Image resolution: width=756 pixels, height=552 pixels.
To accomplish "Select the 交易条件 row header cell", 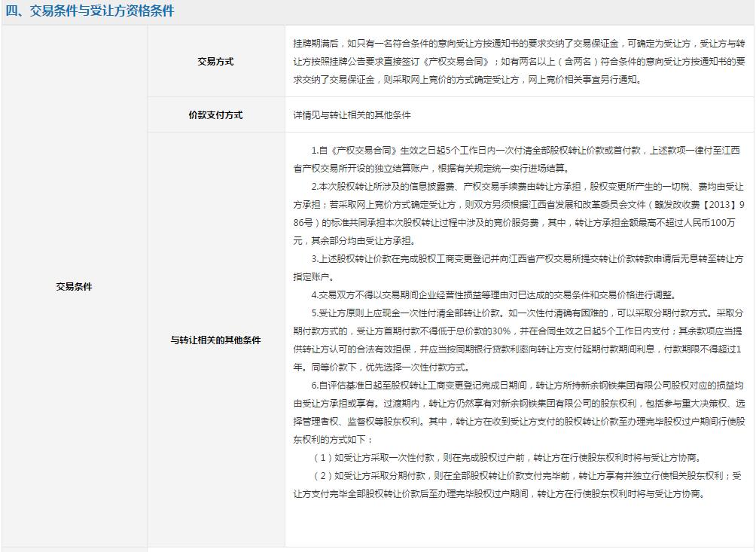I will click(x=74, y=287).
